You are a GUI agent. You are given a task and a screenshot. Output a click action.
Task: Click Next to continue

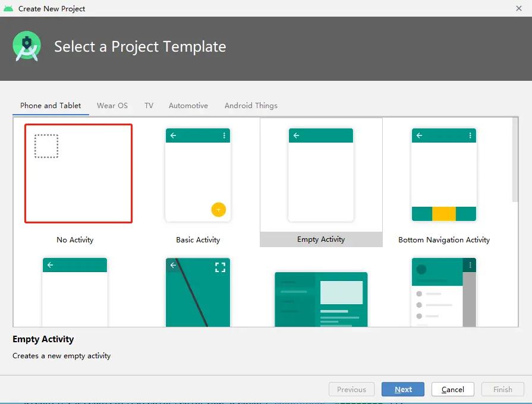point(402,389)
